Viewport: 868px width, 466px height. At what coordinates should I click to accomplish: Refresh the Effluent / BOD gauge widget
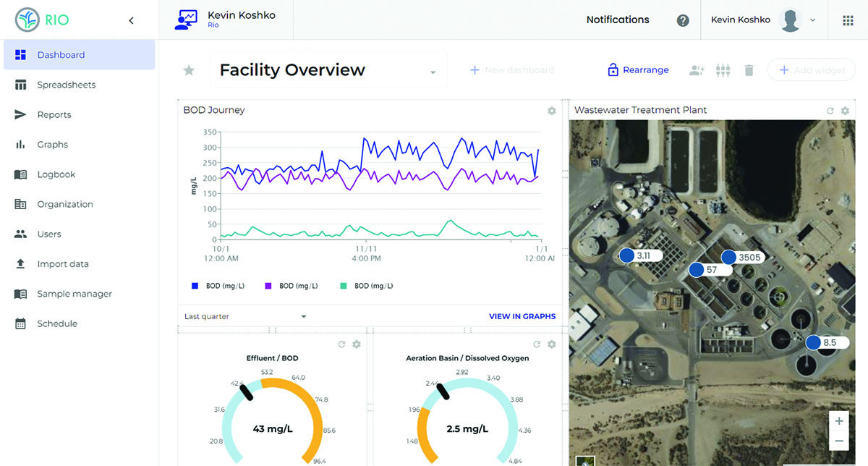341,344
